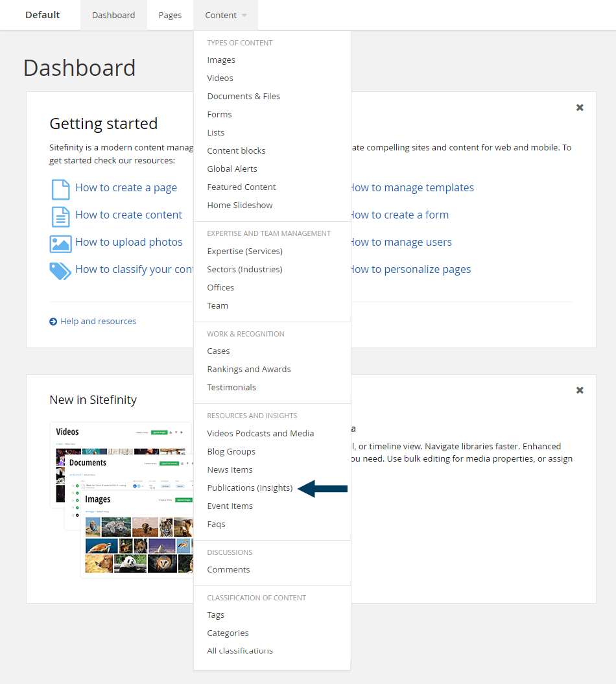Click the media libraries preview thumbnail
This screenshot has width=616, height=684.
pyautogui.click(x=121, y=500)
